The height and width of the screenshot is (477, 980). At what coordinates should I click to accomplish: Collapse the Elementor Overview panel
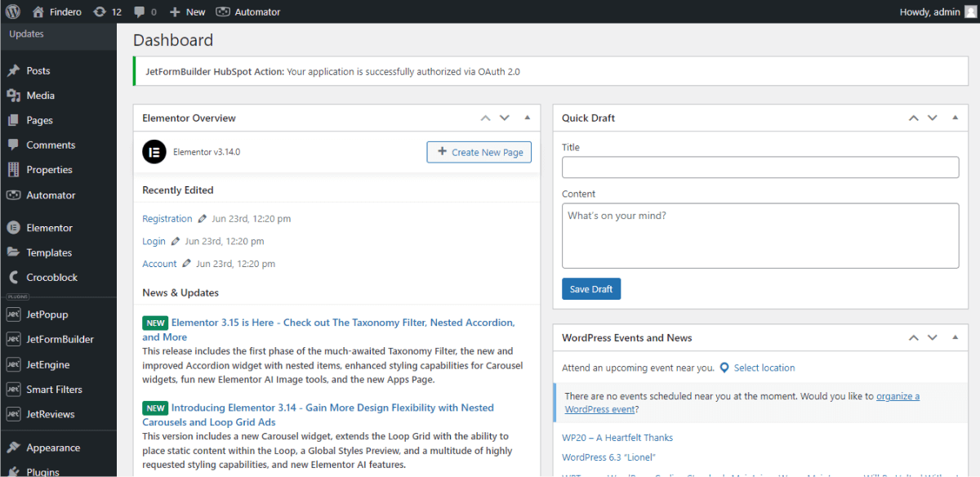(527, 118)
